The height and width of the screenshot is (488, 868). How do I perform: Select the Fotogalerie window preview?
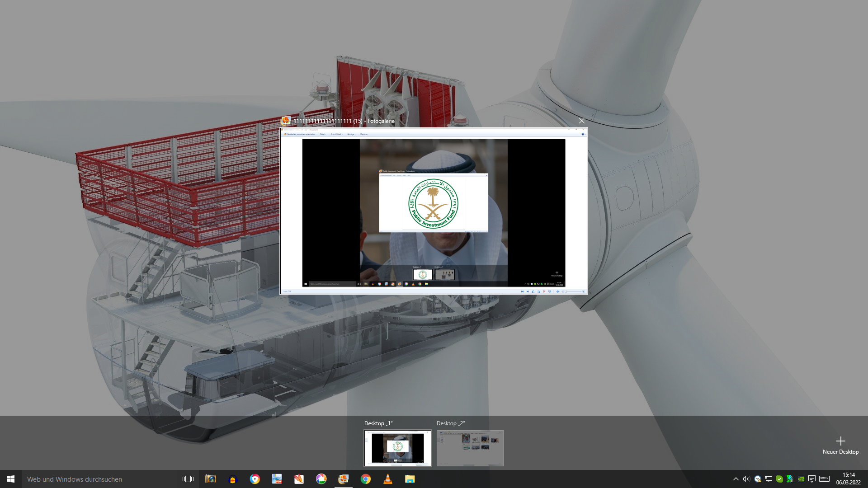click(434, 211)
